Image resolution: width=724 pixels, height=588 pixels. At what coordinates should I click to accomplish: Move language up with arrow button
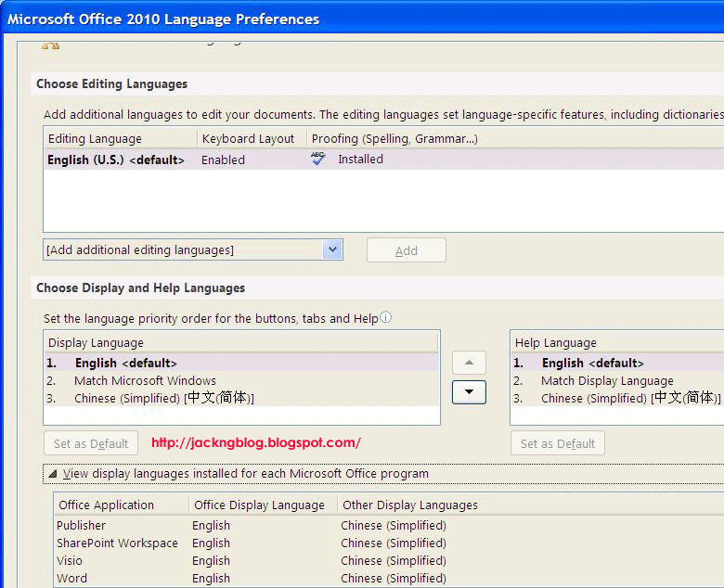point(469,363)
